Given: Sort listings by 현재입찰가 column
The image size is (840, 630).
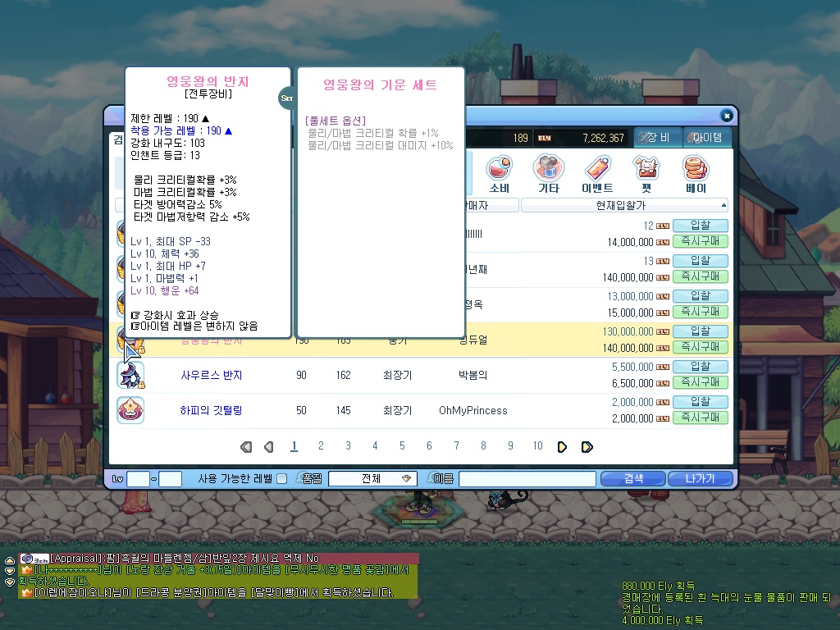Looking at the screenshot, I should (x=624, y=205).
